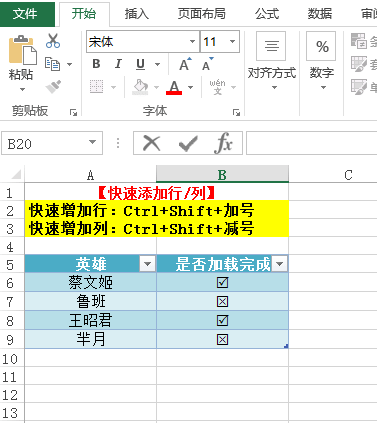377x423 pixels.
Task: Click the Insert Function fx icon
Action: click(223, 143)
